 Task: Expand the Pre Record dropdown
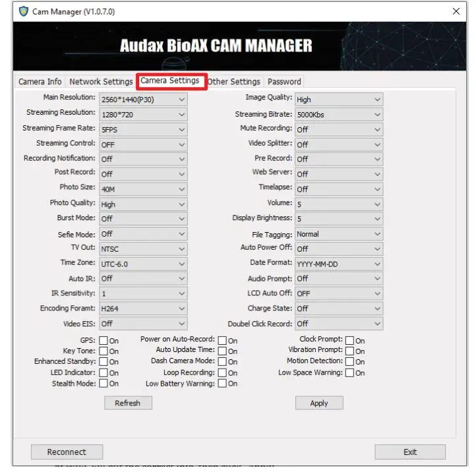tap(339, 159)
